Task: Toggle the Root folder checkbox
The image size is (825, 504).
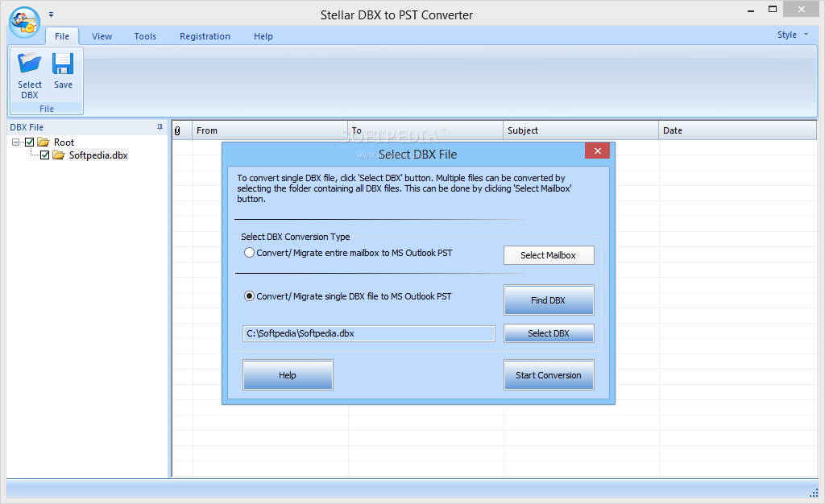Action: 30,142
